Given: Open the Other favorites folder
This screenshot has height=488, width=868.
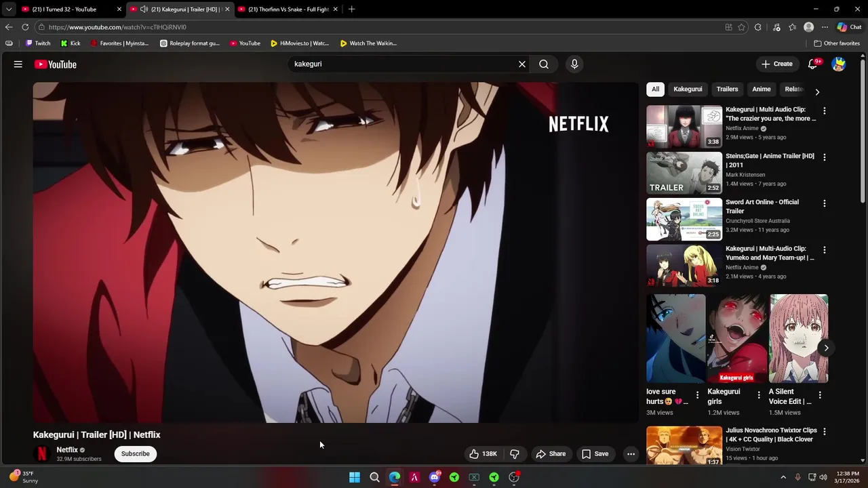Looking at the screenshot, I should click(x=837, y=43).
